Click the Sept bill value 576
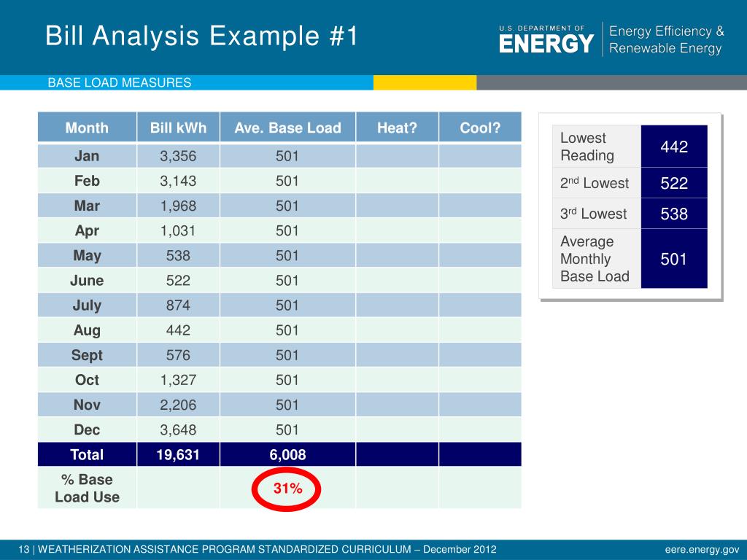Screen dimensions: 747x560 click(178, 355)
